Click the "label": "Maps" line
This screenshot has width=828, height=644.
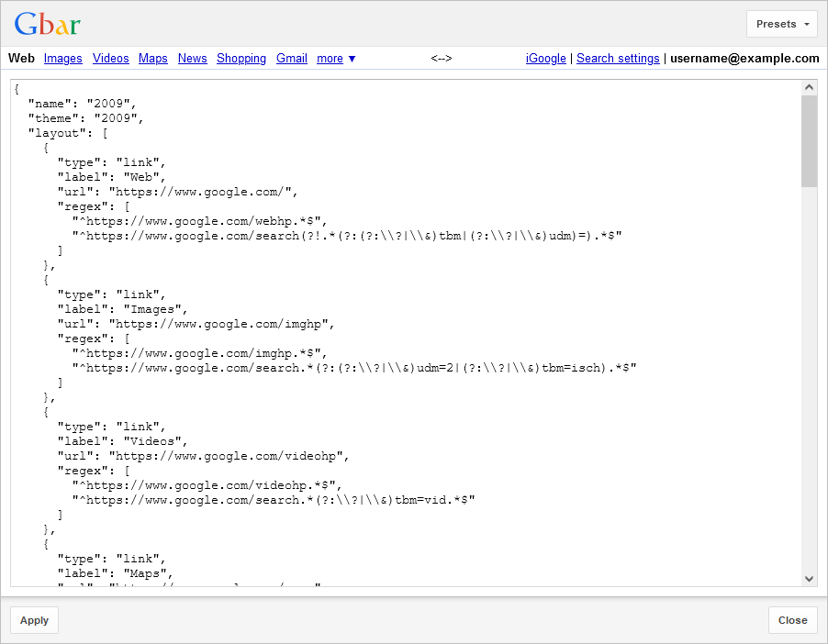115,573
